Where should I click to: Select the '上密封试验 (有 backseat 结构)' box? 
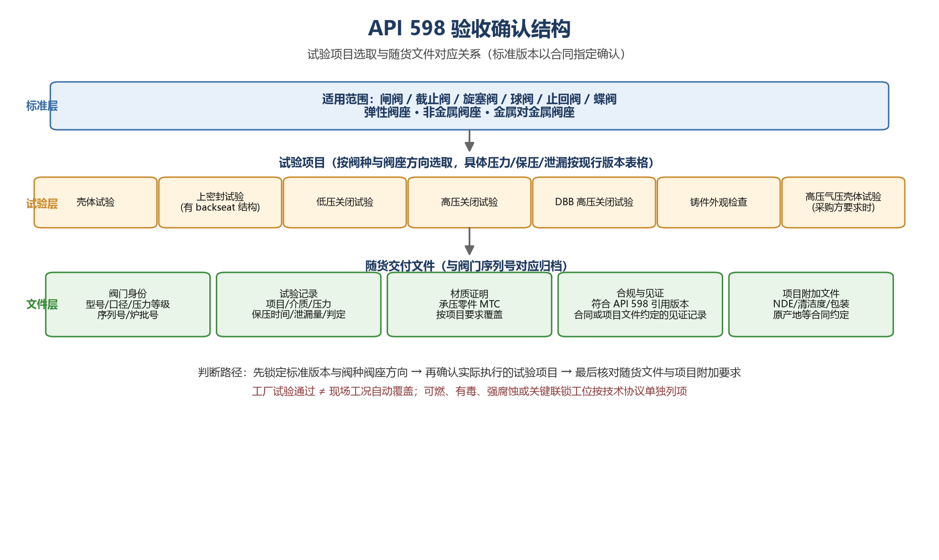220,202
